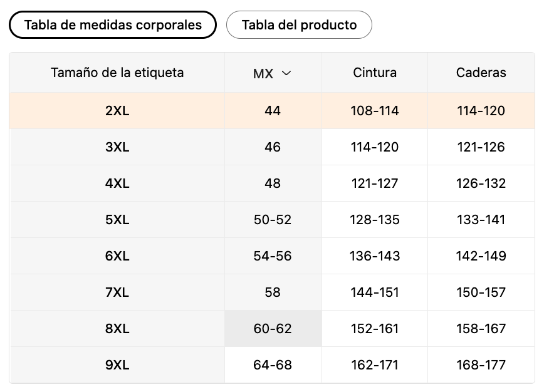Image resolution: width=549 pixels, height=392 pixels.
Task: Select the MX 64-68 size cell
Action: coord(273,365)
